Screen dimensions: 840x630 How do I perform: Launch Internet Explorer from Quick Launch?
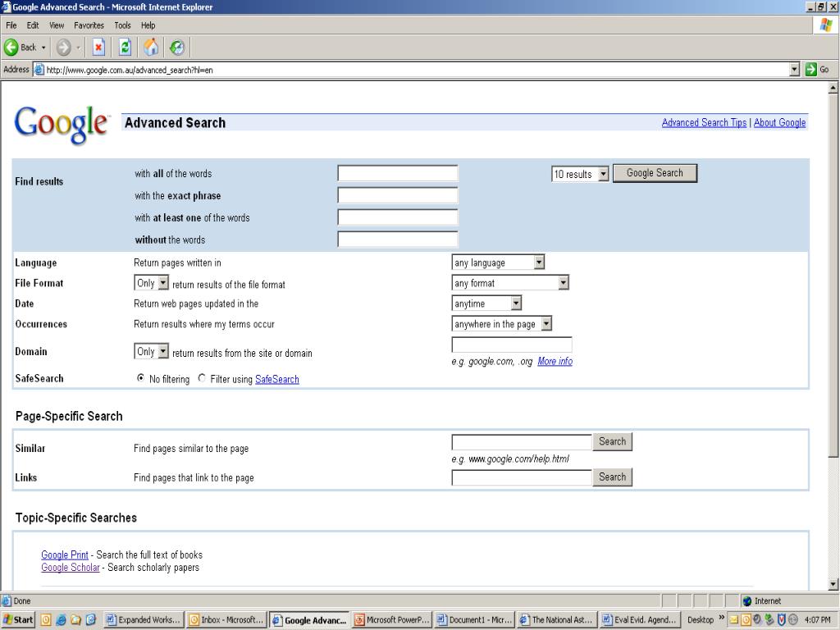[x=61, y=620]
